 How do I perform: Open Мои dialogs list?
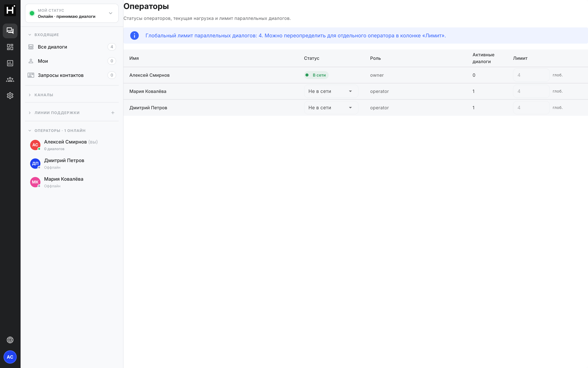[72, 61]
